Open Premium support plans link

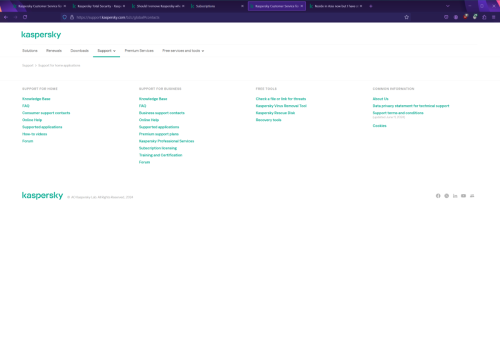pos(159,134)
